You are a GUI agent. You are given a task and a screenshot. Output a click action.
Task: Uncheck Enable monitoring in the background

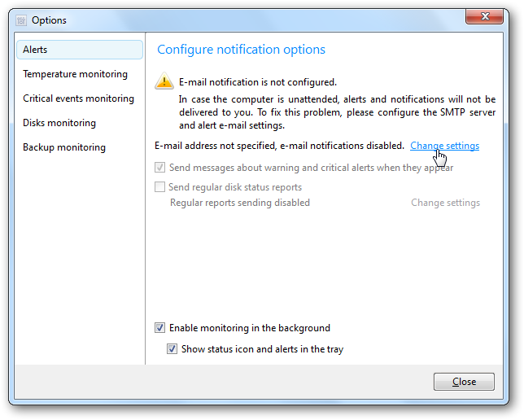tap(159, 328)
